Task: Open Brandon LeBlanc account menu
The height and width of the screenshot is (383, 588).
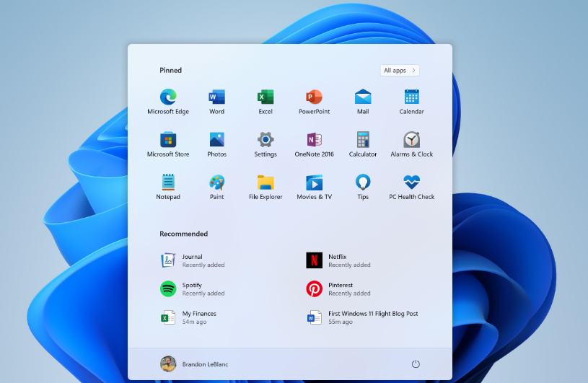Action: (x=194, y=364)
